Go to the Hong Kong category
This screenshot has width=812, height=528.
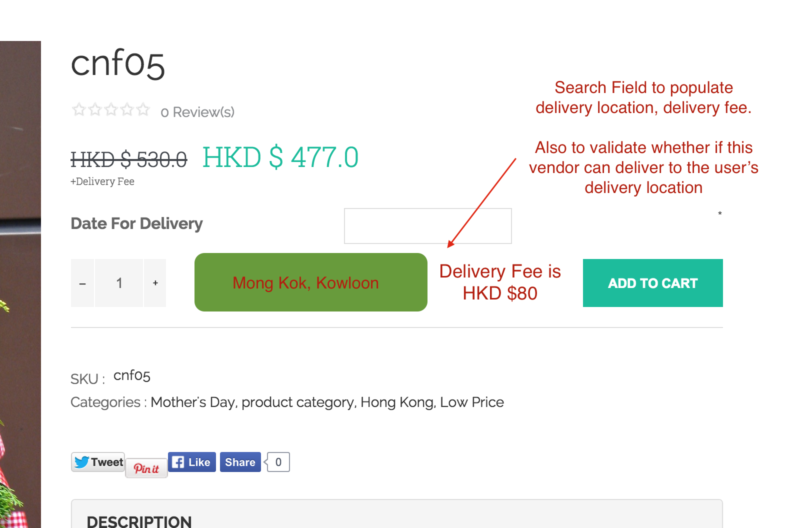(x=397, y=402)
